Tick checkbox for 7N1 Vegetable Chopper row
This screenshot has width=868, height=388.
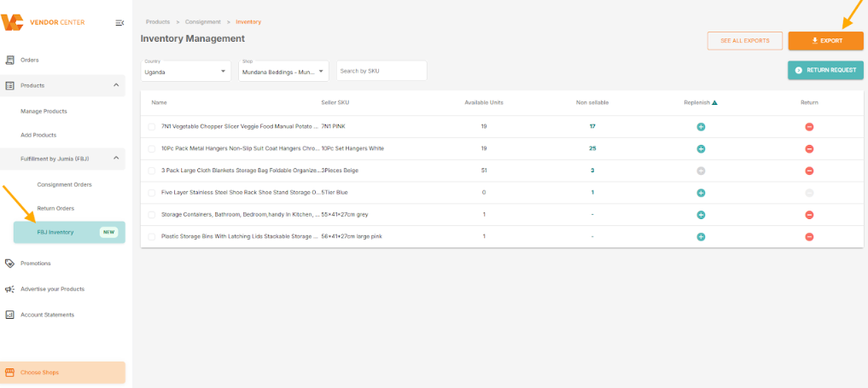tap(152, 126)
